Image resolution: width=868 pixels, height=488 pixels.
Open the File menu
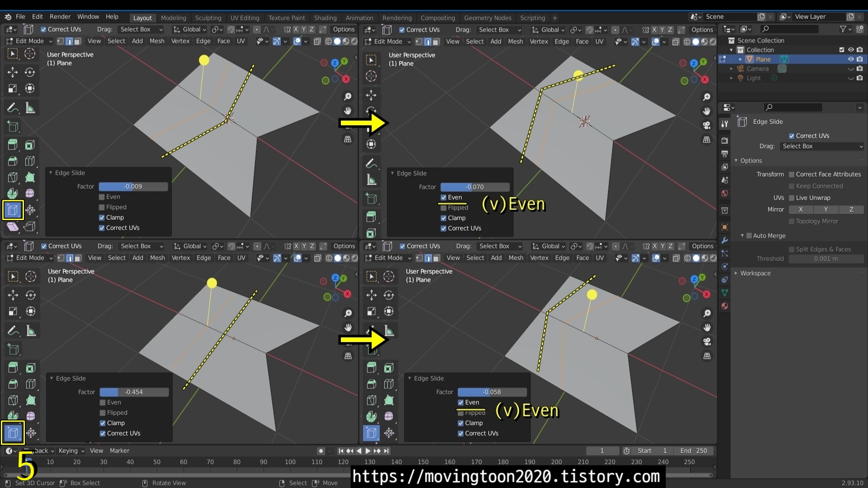pos(20,17)
